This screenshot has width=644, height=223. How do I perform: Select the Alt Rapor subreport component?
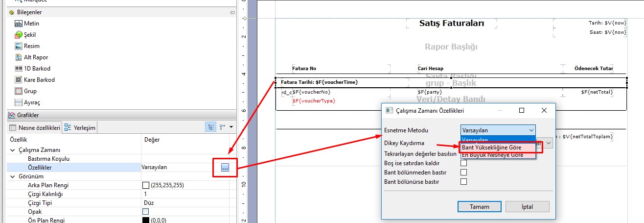pyautogui.click(x=36, y=57)
